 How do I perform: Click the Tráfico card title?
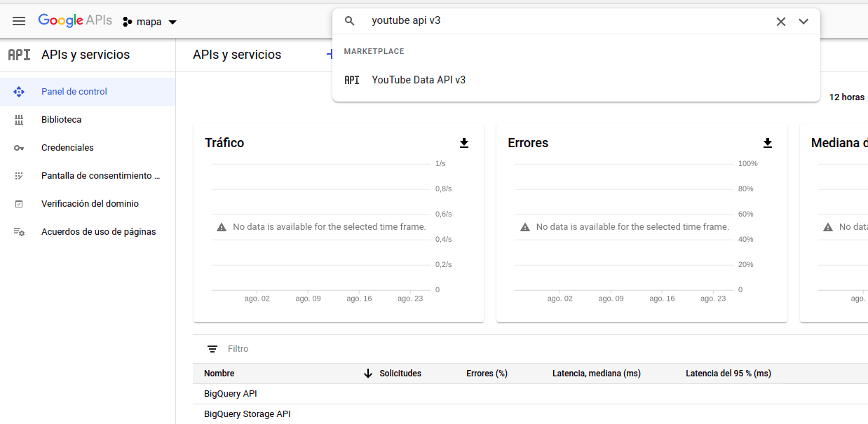coord(224,143)
